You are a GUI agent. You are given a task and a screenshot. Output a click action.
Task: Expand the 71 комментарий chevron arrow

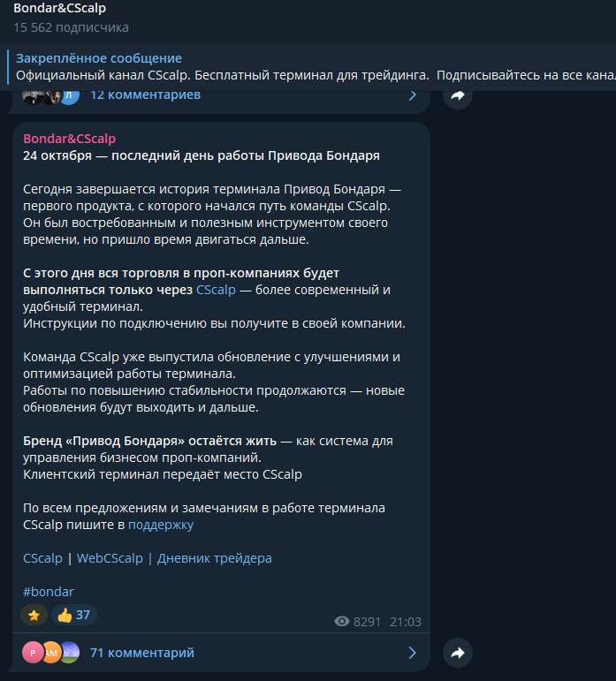tap(412, 653)
